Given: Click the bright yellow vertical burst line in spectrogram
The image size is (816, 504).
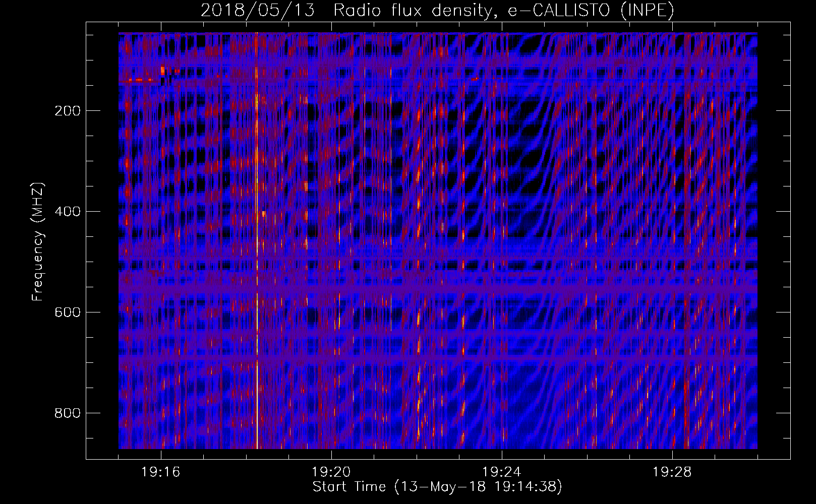Looking at the screenshot, I should [x=257, y=241].
